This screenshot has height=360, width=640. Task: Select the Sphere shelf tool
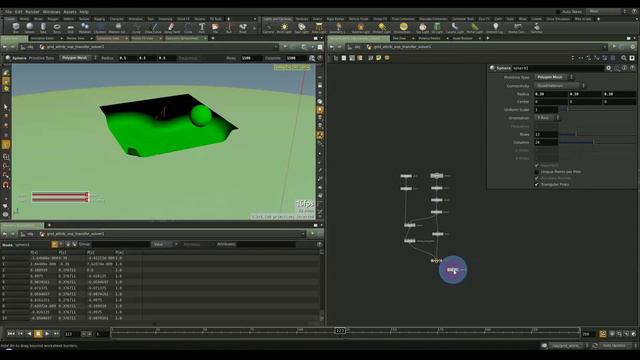29,28
